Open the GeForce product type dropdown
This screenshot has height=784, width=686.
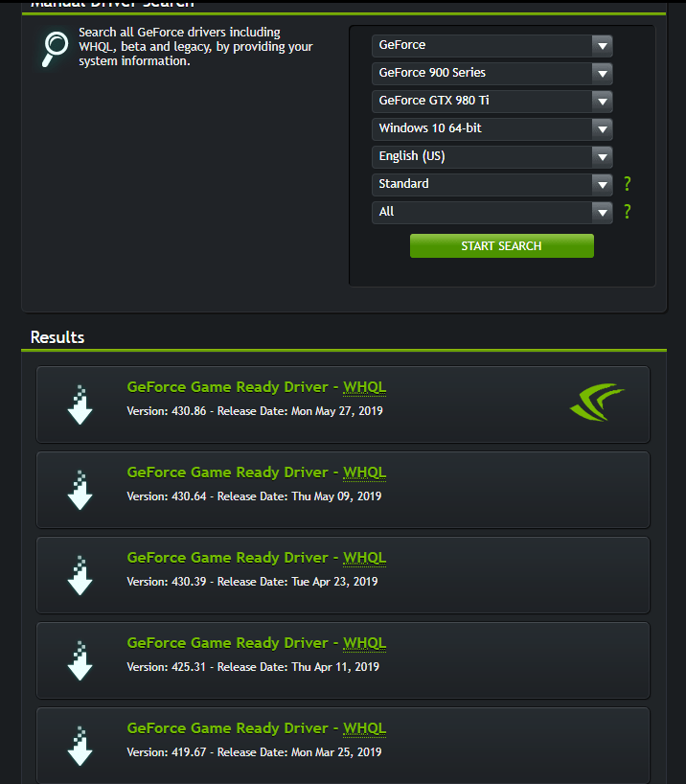[492, 45]
